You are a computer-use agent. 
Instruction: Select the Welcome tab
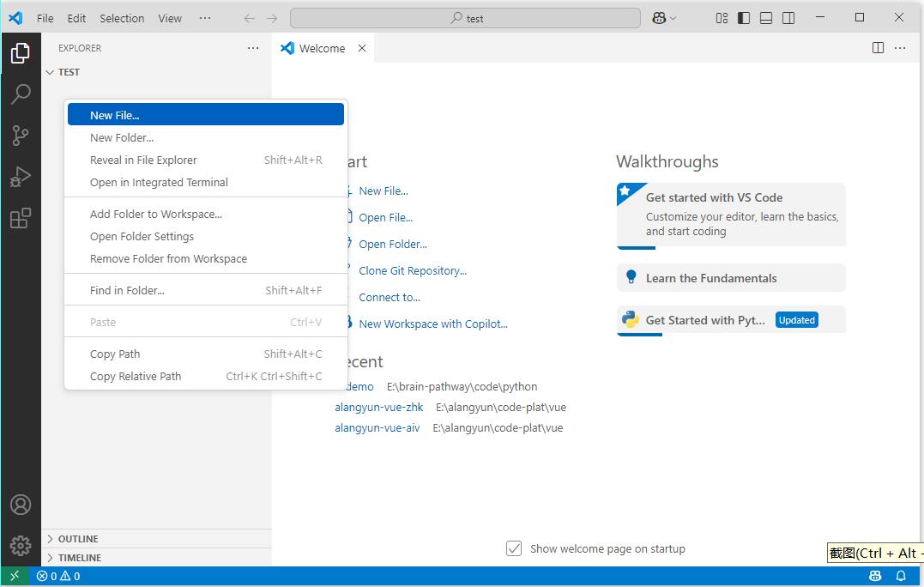click(323, 48)
